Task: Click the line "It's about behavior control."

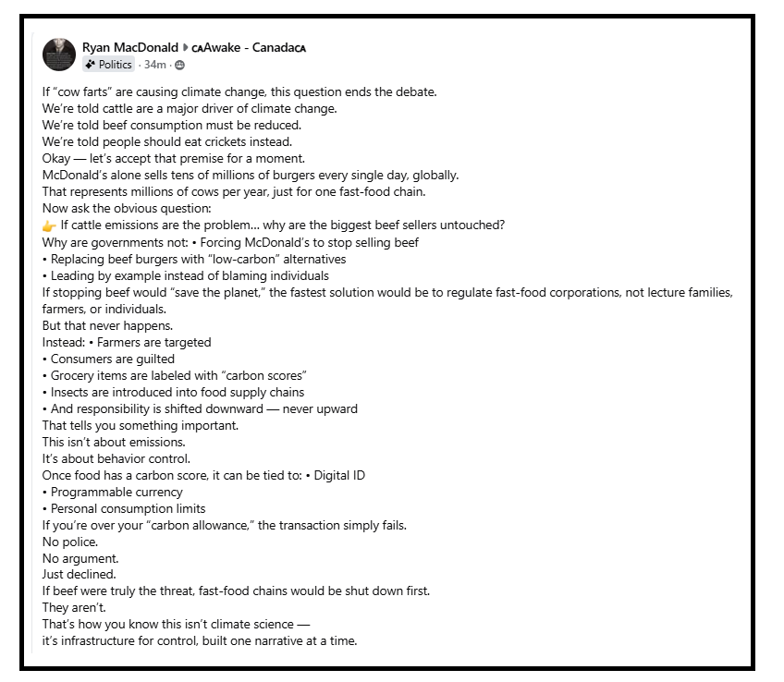Action: point(116,458)
